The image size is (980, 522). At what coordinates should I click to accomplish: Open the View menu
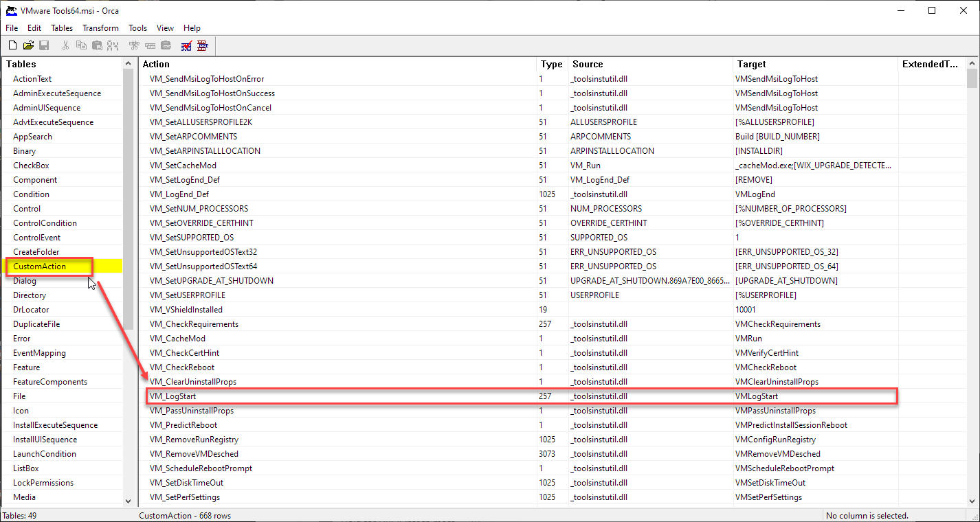pos(164,28)
